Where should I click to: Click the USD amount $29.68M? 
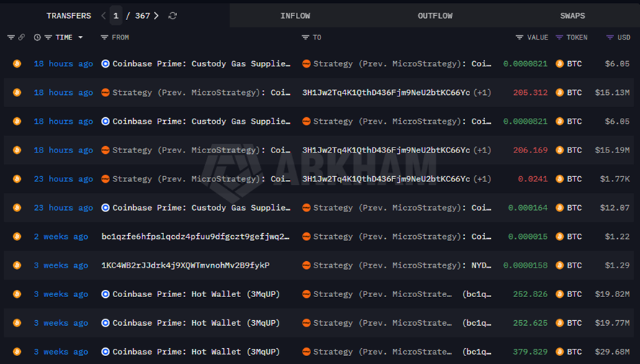coord(612,352)
